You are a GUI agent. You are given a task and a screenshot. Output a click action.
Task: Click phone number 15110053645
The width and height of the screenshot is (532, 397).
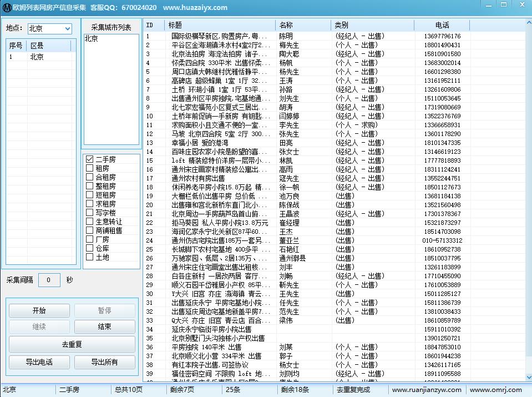coord(442,98)
